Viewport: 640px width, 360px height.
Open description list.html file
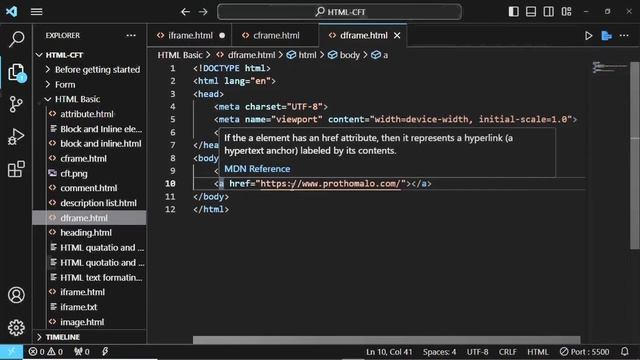coord(98,203)
